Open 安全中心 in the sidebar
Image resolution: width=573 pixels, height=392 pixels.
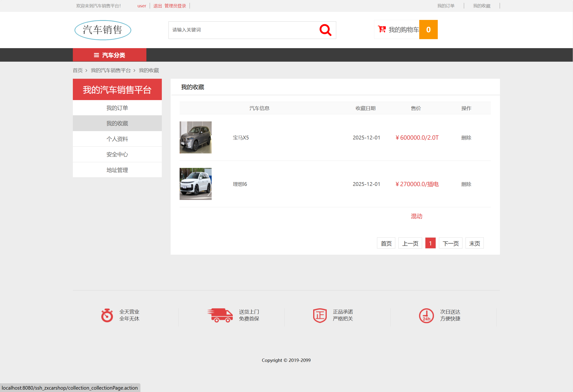tap(117, 154)
